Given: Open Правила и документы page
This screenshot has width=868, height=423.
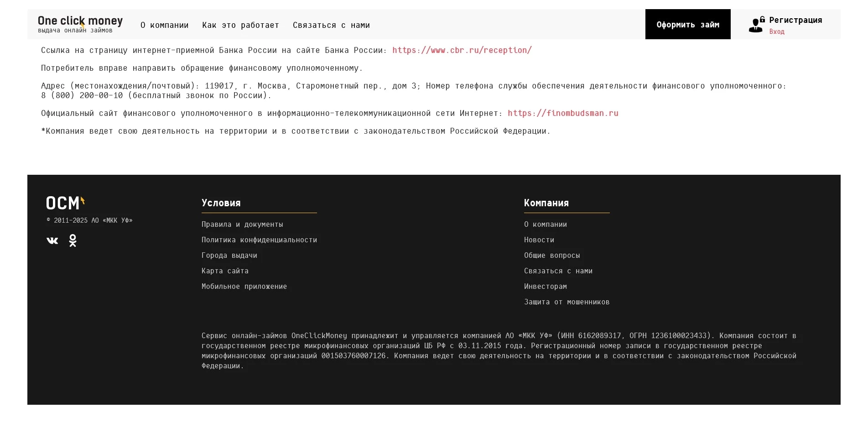Looking at the screenshot, I should (242, 224).
